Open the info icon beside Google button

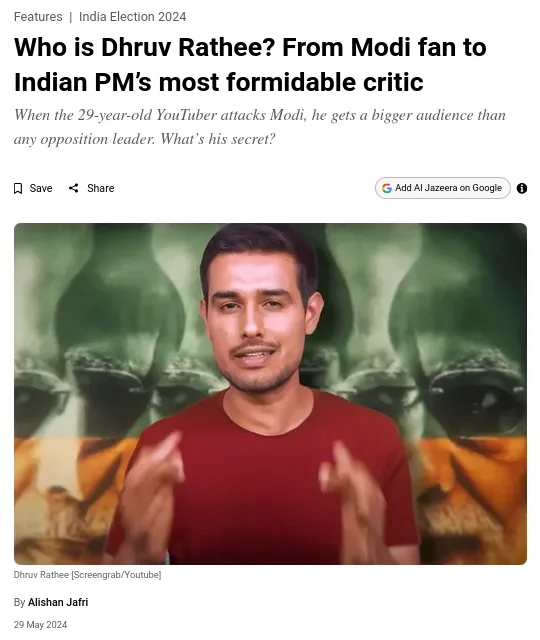click(522, 188)
